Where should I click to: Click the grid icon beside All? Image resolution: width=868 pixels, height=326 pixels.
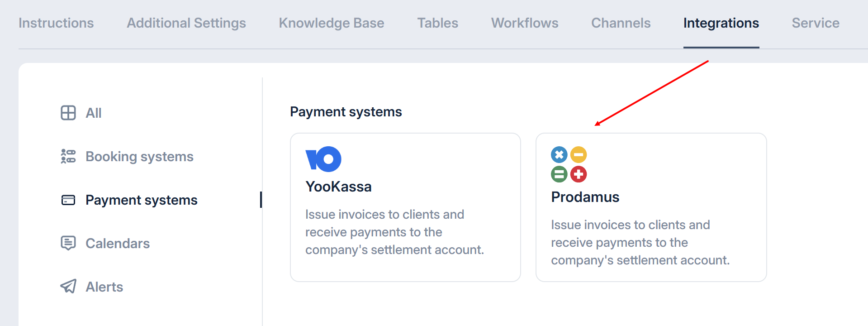pyautogui.click(x=68, y=113)
